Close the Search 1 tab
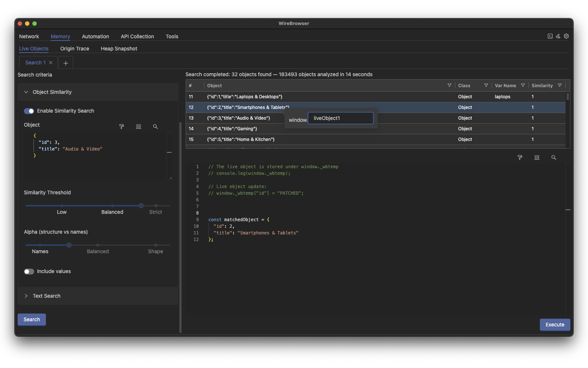 pyautogui.click(x=51, y=63)
